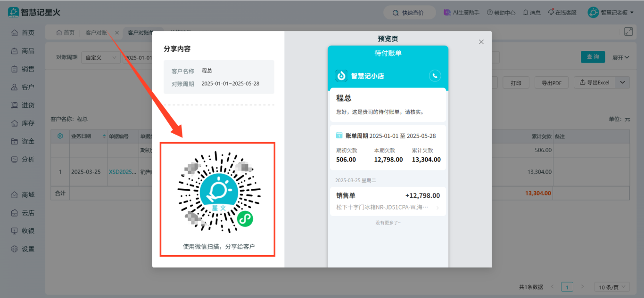Go to page 1 in pagination
This screenshot has height=298, width=644.
coord(568,287)
